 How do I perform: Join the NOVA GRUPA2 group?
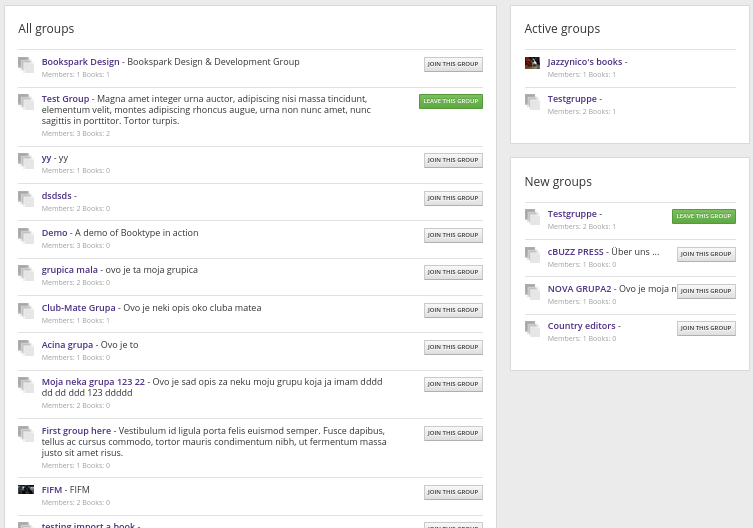click(x=706, y=291)
